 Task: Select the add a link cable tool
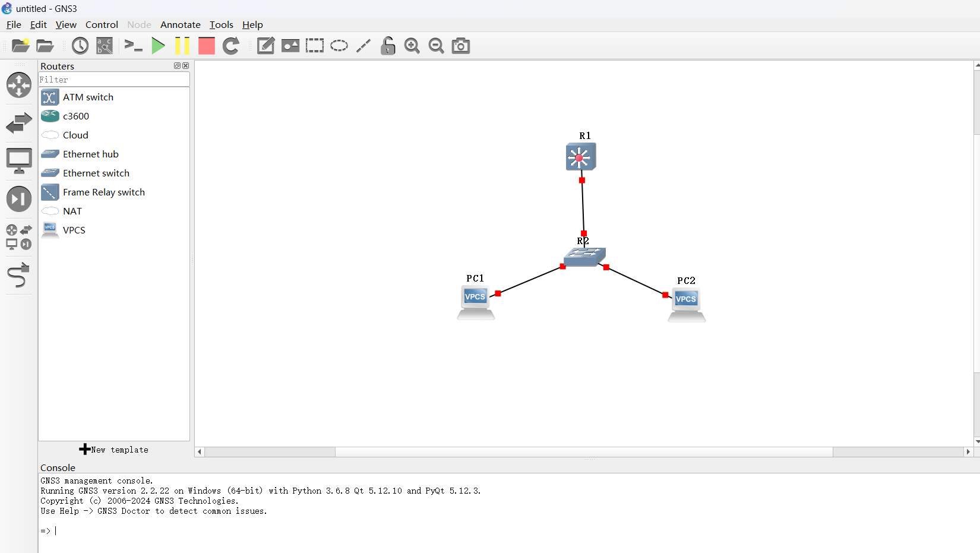tap(18, 276)
